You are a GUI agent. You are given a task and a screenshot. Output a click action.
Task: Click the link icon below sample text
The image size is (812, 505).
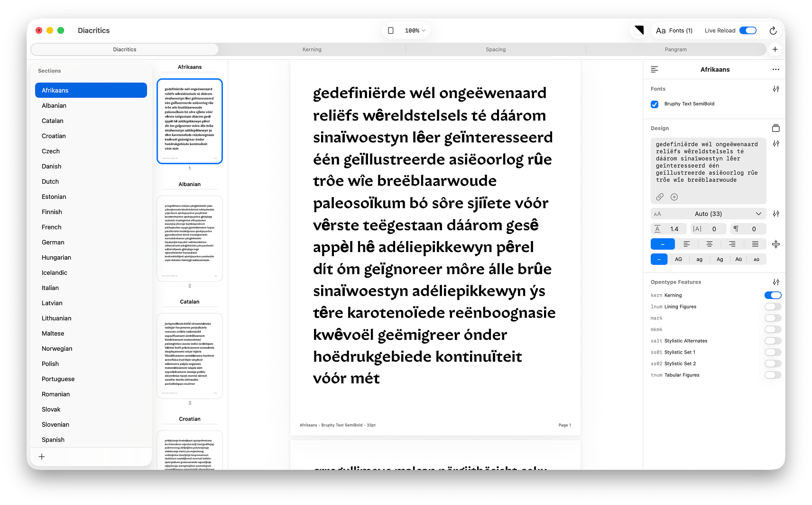tap(660, 197)
